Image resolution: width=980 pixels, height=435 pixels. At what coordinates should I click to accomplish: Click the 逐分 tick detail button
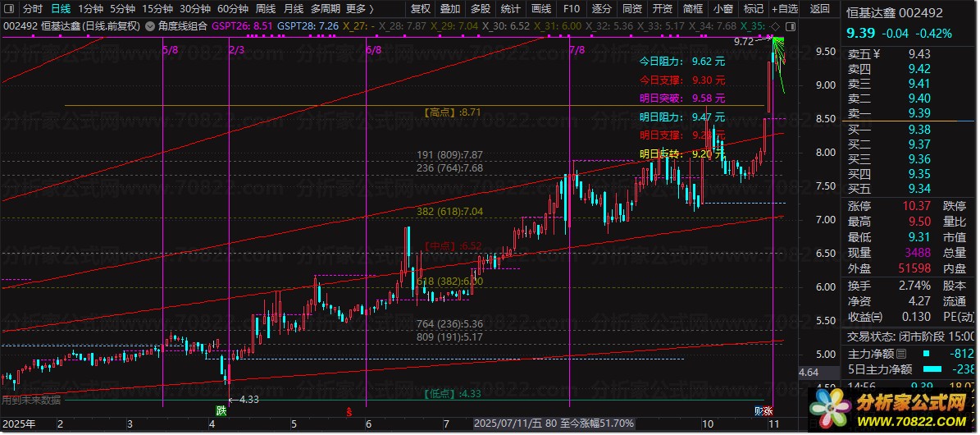(x=601, y=9)
